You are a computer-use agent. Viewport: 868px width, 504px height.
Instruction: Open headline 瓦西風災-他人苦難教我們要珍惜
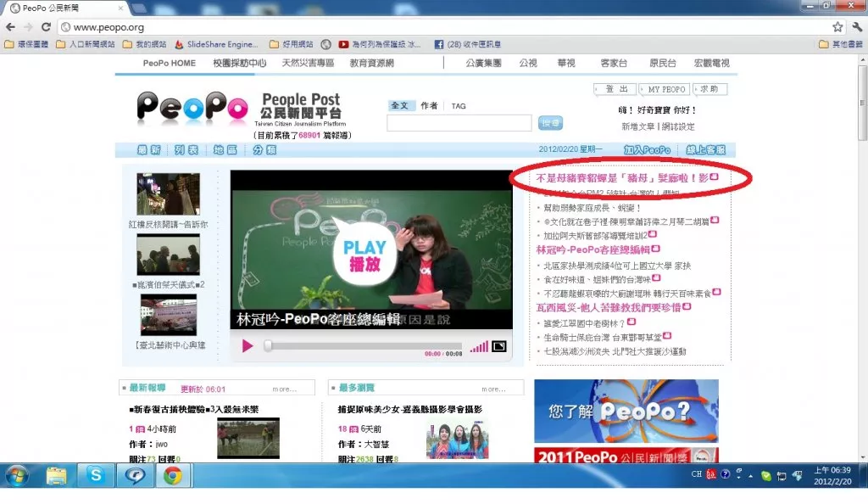(x=608, y=307)
